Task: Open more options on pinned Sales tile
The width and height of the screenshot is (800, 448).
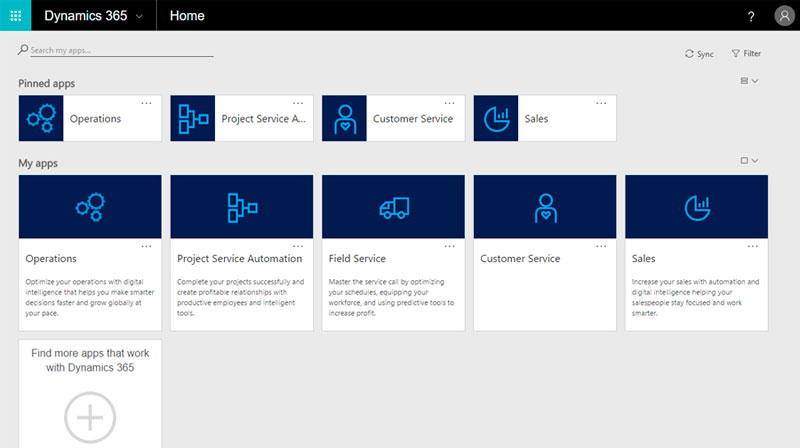Action: [601, 103]
